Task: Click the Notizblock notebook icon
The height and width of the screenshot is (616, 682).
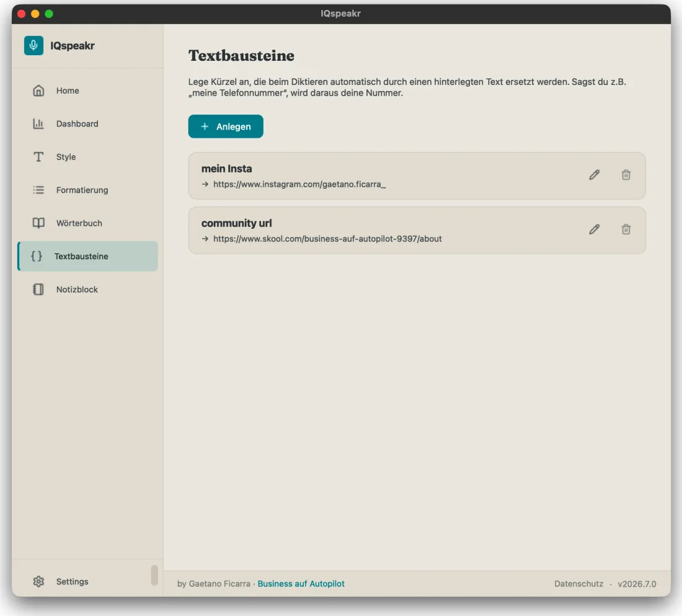Action: (x=38, y=289)
